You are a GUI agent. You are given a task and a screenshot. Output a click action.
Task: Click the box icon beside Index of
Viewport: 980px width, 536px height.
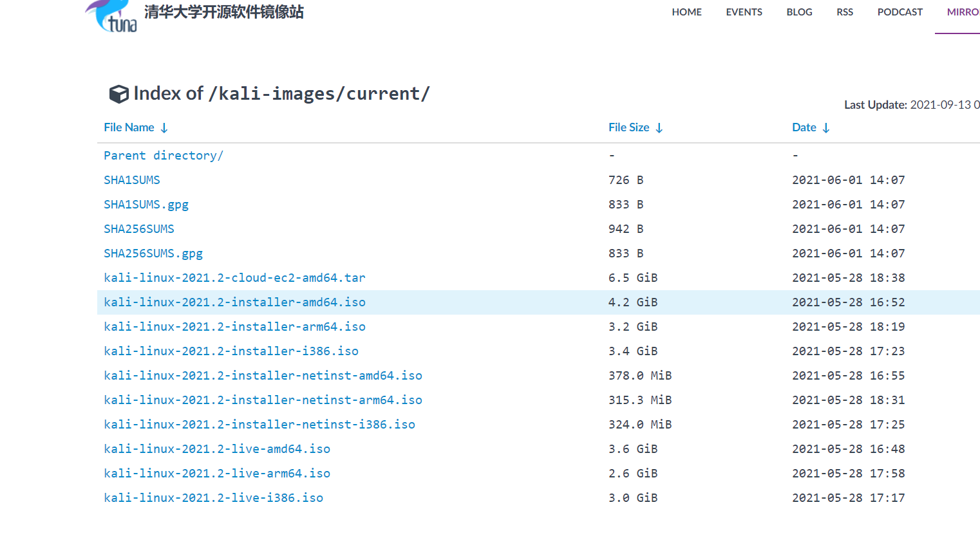tap(119, 94)
